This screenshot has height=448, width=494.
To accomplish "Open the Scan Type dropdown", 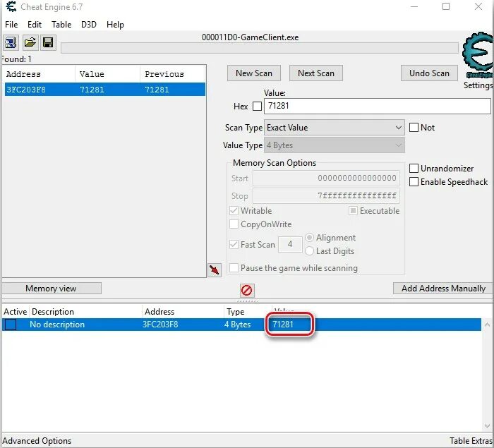I will (335, 128).
